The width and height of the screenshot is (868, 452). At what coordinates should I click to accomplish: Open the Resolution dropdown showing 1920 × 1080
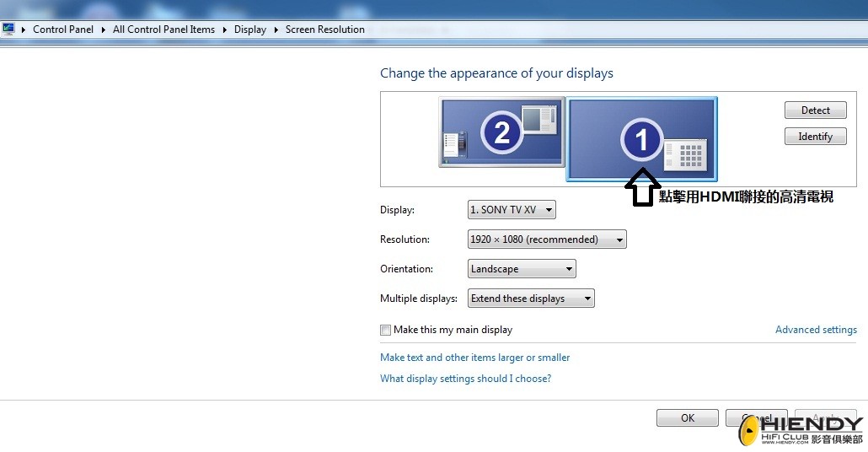pos(547,239)
